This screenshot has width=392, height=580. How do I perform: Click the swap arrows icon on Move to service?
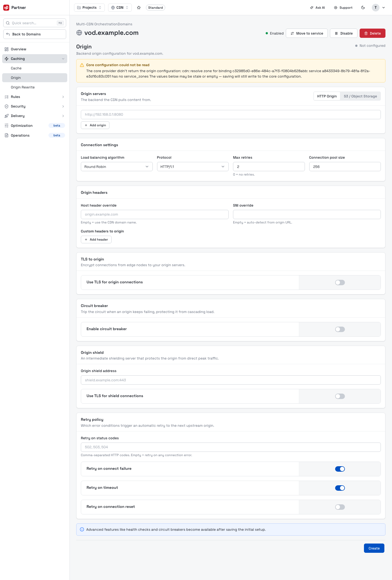(292, 33)
